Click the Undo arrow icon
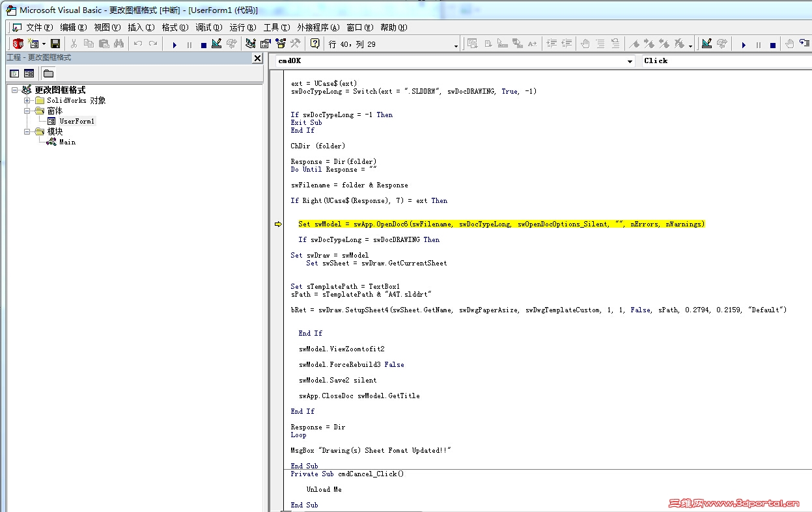812x512 pixels. 137,44
